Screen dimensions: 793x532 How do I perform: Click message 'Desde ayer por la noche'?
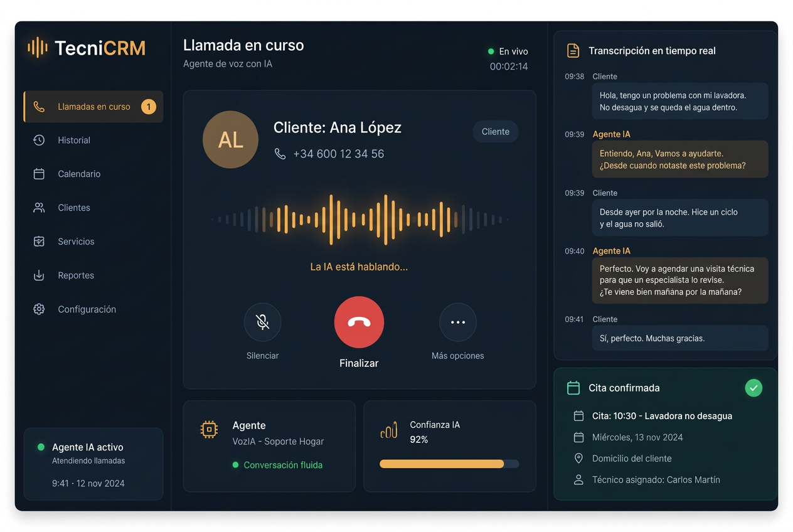tap(680, 218)
